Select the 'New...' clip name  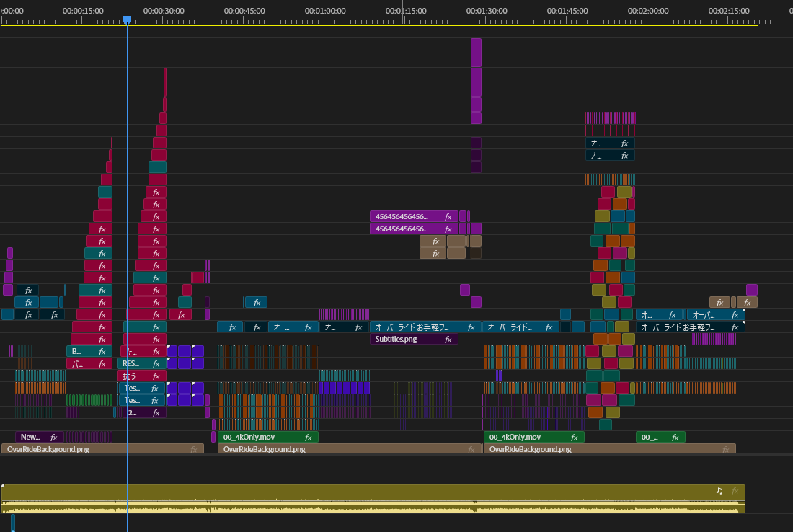pyautogui.click(x=30, y=438)
